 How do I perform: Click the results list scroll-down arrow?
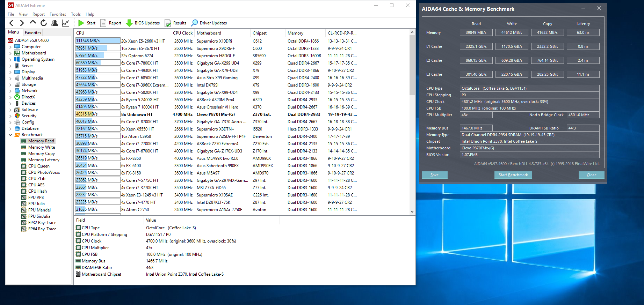click(412, 212)
